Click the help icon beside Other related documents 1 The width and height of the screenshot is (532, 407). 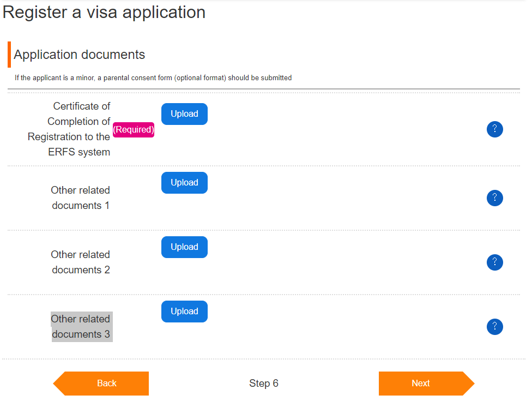pos(495,198)
